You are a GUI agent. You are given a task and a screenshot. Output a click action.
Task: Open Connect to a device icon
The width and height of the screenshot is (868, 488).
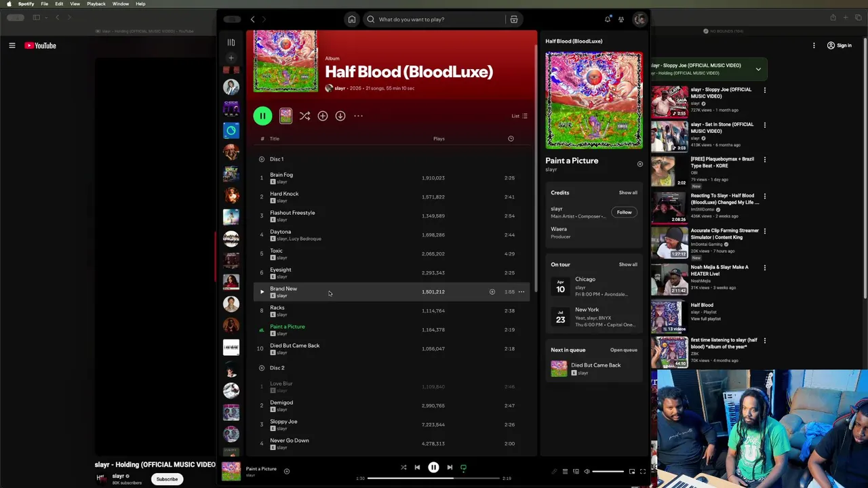coord(576,472)
